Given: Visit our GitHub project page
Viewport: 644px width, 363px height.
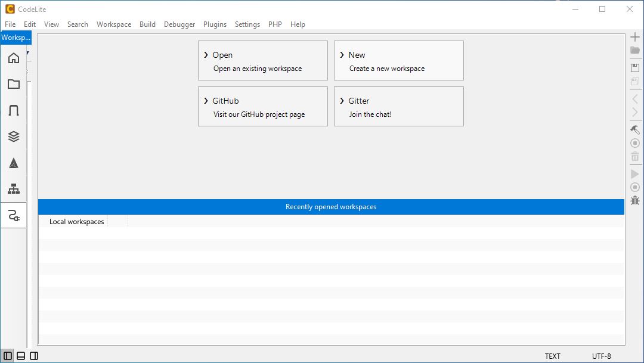Looking at the screenshot, I should [x=263, y=106].
